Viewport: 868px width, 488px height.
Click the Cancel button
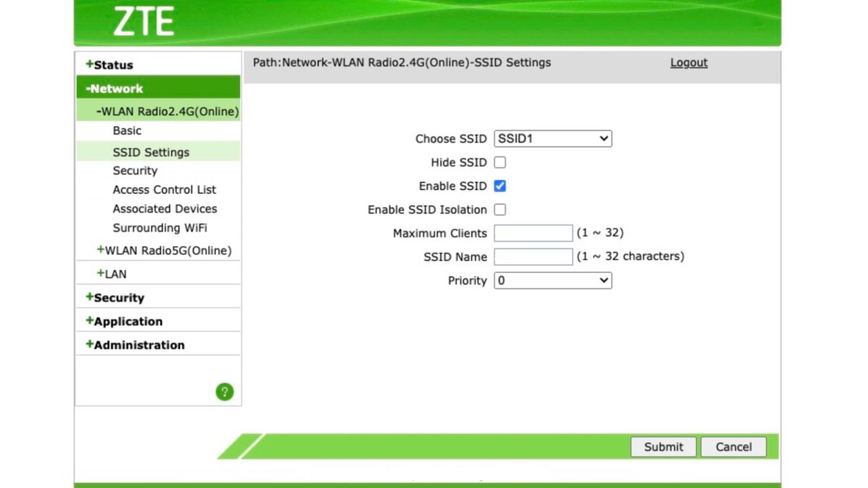pyautogui.click(x=733, y=447)
